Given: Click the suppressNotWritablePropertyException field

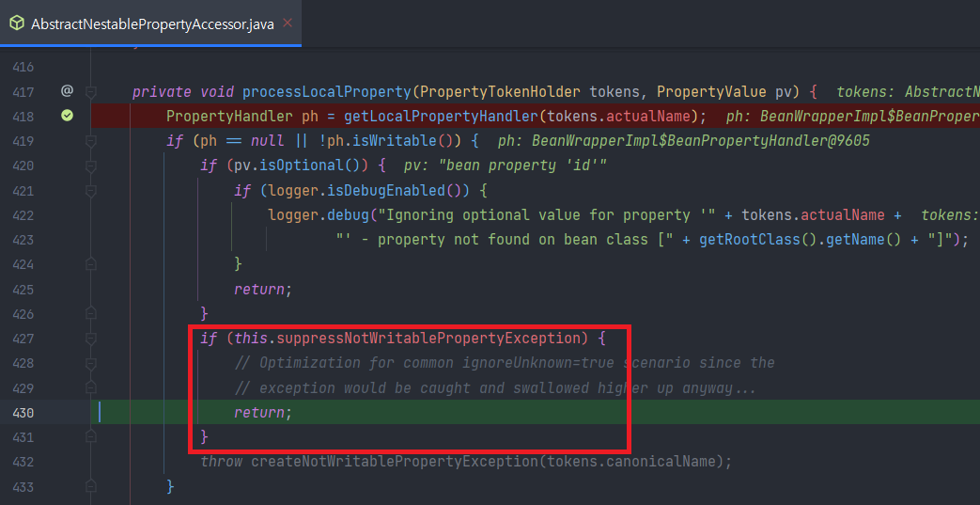Looking at the screenshot, I should [428, 339].
